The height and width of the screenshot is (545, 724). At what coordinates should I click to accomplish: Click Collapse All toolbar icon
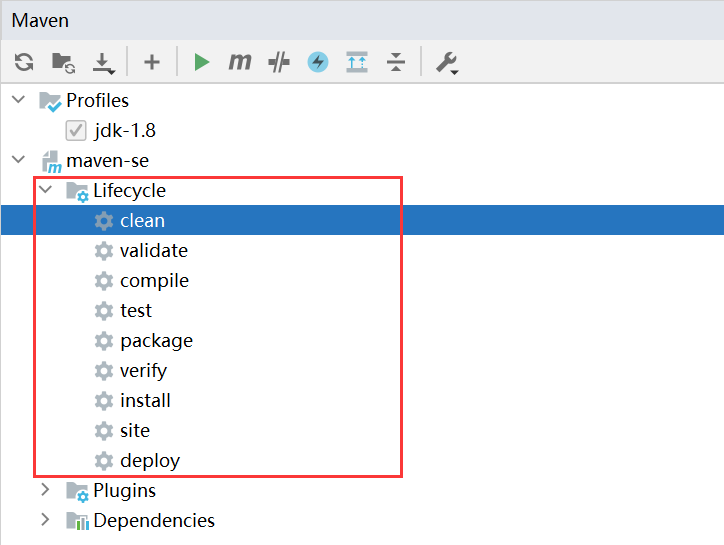coord(396,62)
